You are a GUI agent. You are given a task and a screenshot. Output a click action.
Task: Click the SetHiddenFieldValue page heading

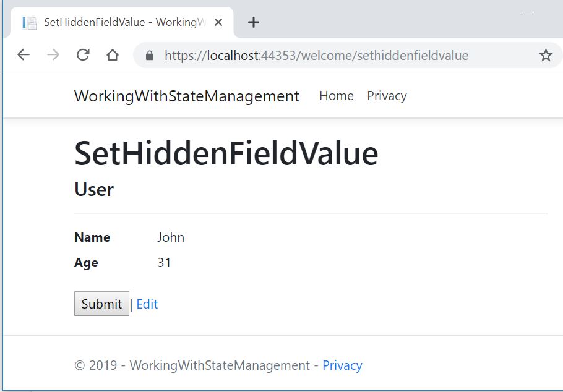point(226,153)
